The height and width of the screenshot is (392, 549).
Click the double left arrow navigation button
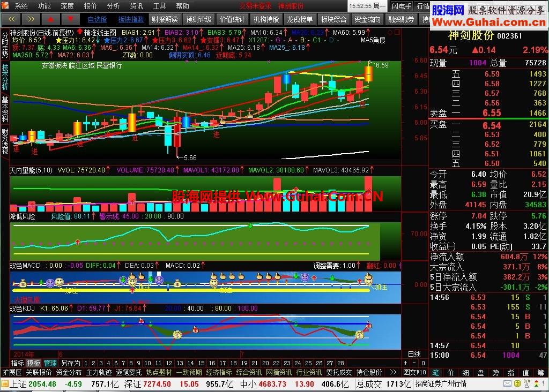point(11,19)
